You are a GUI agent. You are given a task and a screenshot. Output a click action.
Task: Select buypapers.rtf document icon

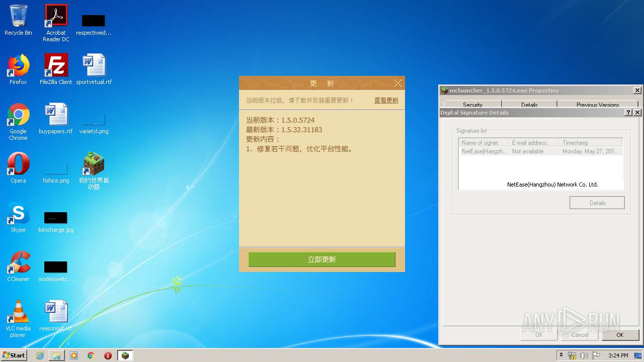pos(56,119)
